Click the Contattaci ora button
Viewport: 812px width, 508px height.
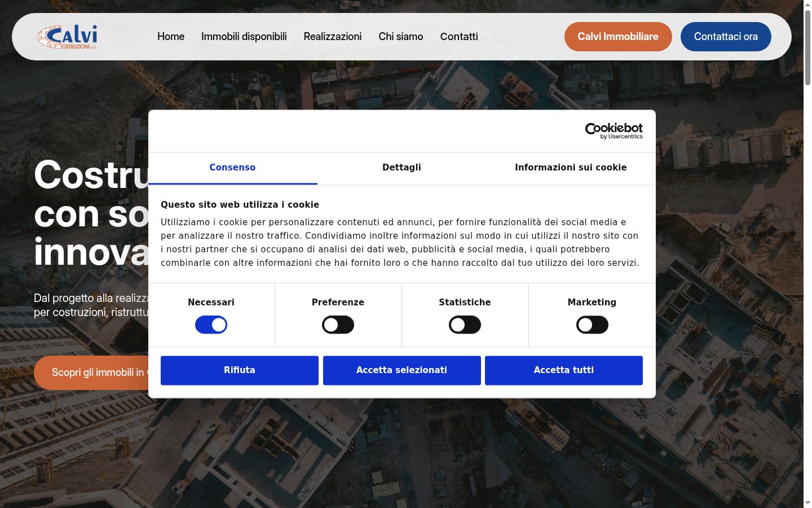click(x=726, y=37)
